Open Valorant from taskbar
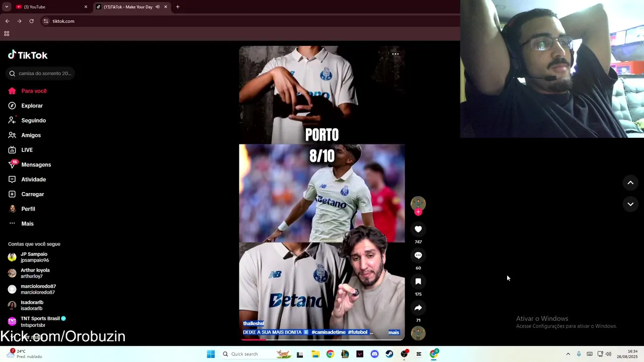Viewport: 644px width, 362px height. (x=360, y=354)
